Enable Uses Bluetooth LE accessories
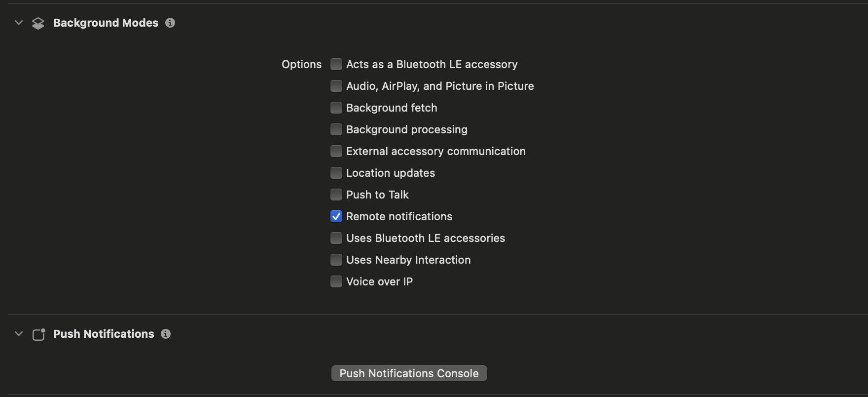This screenshot has width=868, height=397. tap(336, 238)
